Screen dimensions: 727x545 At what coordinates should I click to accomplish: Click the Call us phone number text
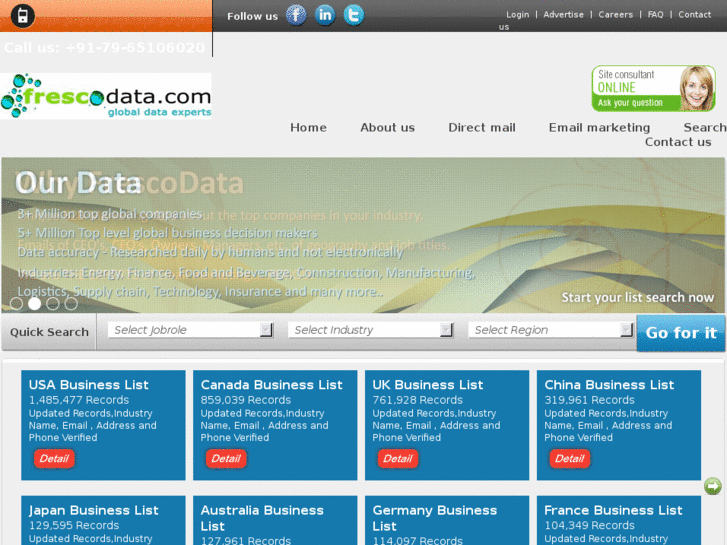click(x=104, y=47)
